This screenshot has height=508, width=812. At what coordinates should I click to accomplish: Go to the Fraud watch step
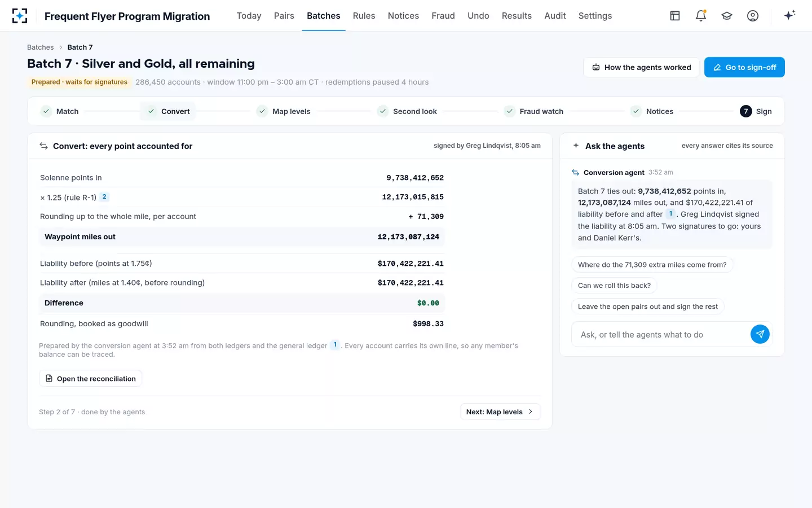click(533, 111)
